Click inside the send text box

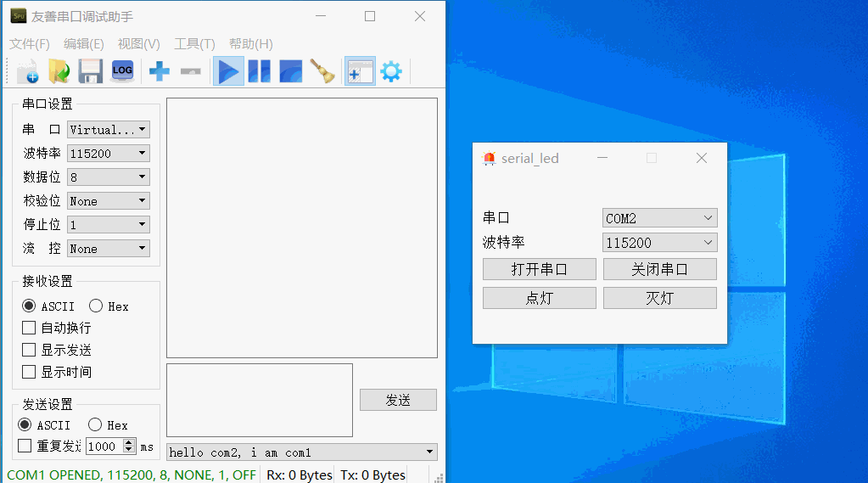260,400
